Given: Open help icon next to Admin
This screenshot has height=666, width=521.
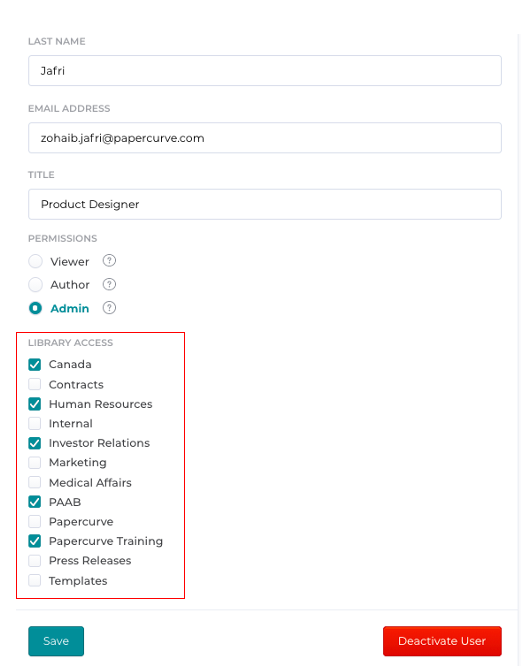Looking at the screenshot, I should [109, 308].
